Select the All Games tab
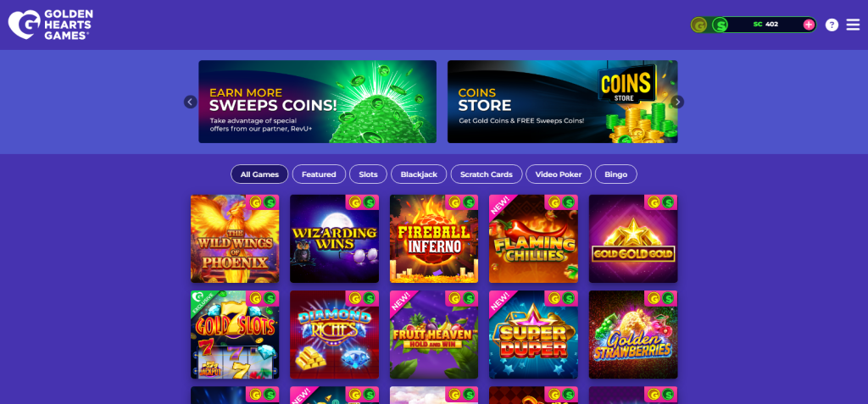This screenshot has width=868, height=404. click(x=259, y=174)
